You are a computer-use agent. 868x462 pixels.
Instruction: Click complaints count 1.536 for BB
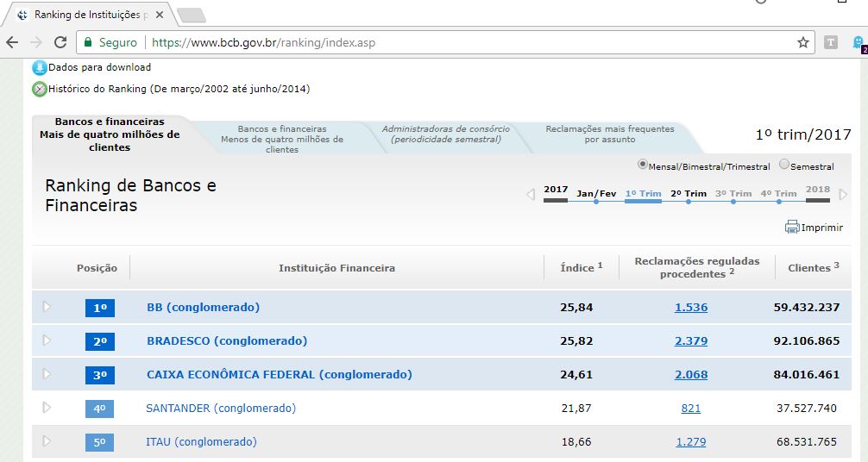point(691,308)
